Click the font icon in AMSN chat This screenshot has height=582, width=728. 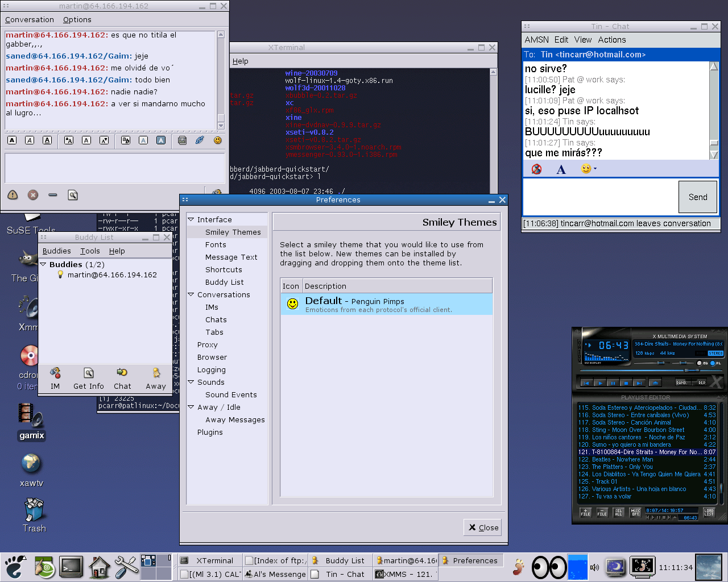click(x=561, y=169)
